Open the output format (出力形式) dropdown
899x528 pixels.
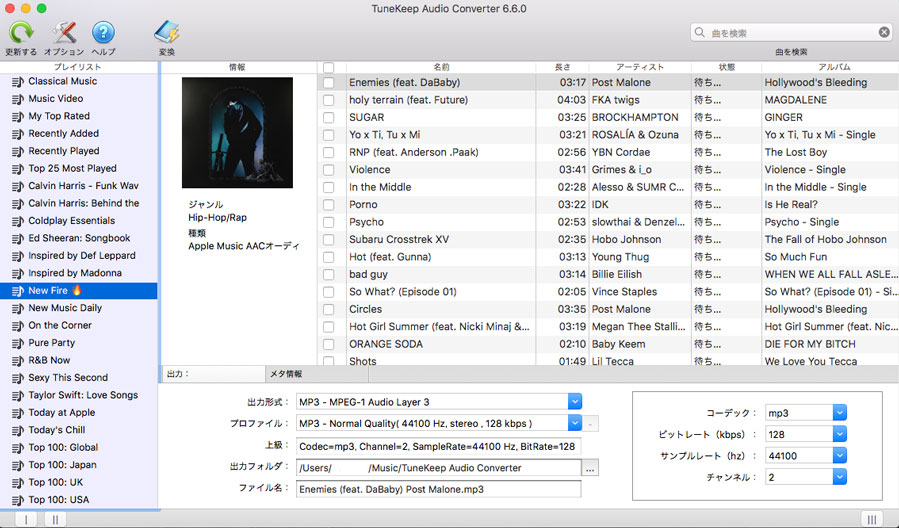pos(575,401)
